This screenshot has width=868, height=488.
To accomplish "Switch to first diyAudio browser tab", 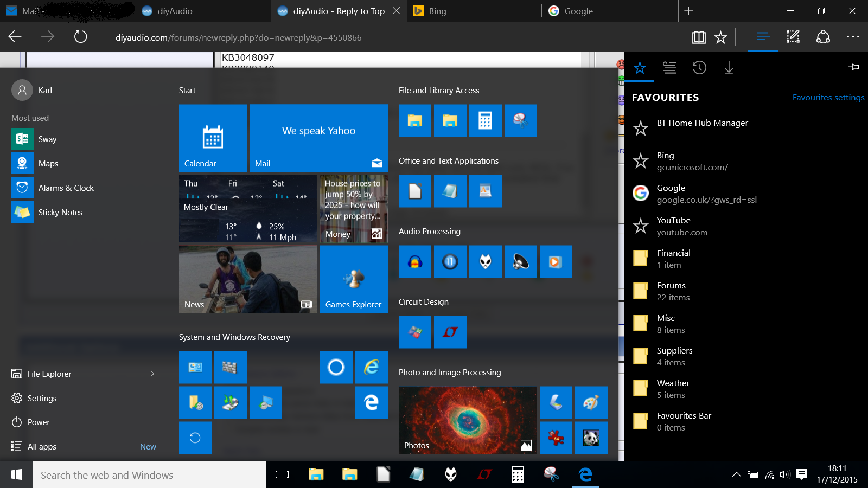I will pyautogui.click(x=202, y=11).
